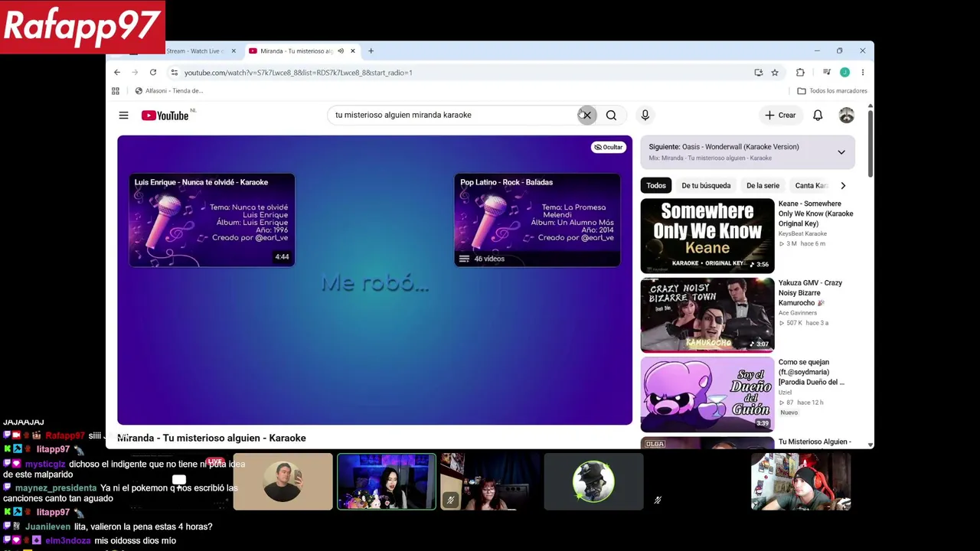Expand the Siguiente mix queue chevron
This screenshot has width=980, height=551.
pyautogui.click(x=841, y=152)
